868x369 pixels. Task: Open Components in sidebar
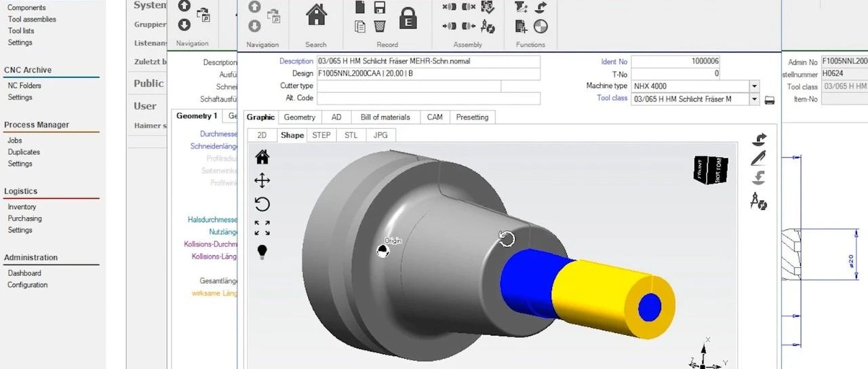(x=26, y=7)
